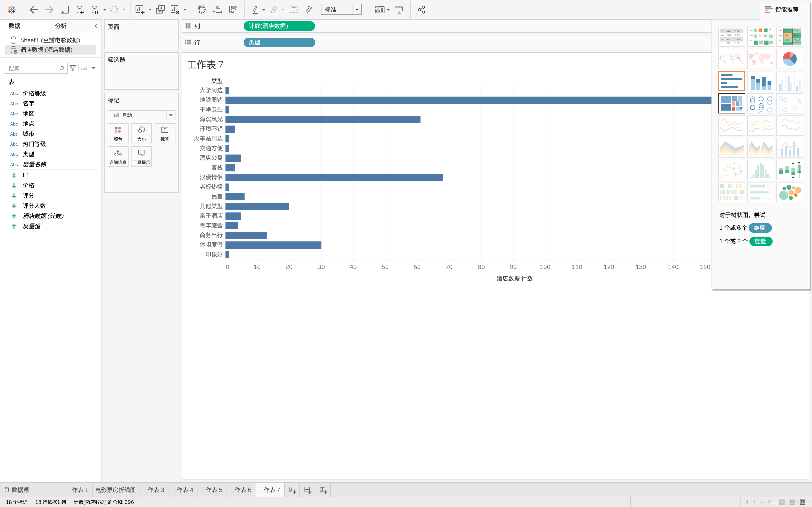Click the add new data source icon
The width and height of the screenshot is (812, 507).
(80, 10)
